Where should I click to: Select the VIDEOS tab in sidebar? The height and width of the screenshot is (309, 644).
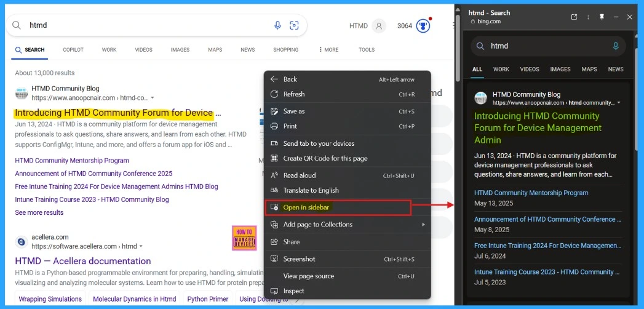(x=530, y=70)
